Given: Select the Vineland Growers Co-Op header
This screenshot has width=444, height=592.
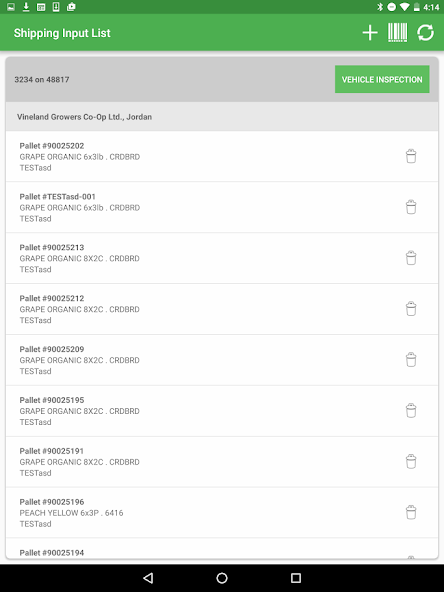Looking at the screenshot, I should coord(222,117).
